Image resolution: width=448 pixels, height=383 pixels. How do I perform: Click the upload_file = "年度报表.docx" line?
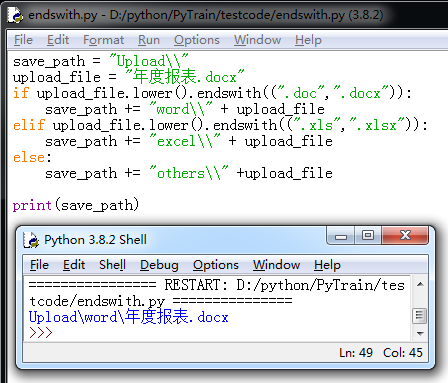point(128,77)
